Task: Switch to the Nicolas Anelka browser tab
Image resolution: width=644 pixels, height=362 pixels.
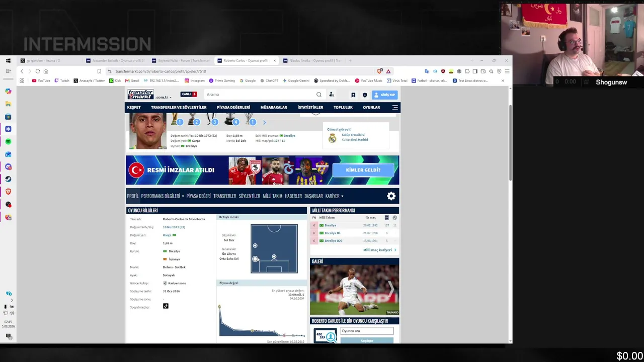Action: (312, 60)
